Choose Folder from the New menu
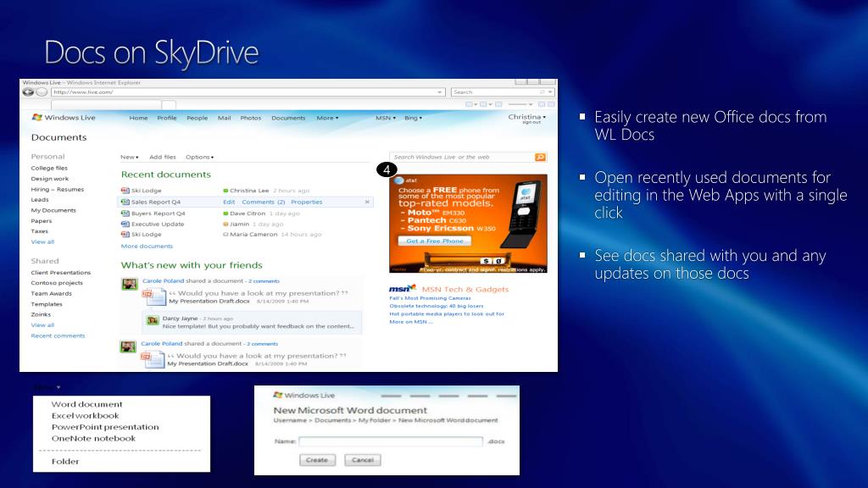Image resolution: width=868 pixels, height=488 pixels. [65, 462]
